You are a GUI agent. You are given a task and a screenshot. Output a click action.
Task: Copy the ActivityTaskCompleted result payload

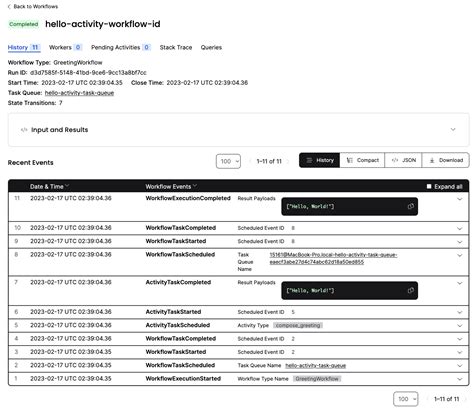coord(411,290)
